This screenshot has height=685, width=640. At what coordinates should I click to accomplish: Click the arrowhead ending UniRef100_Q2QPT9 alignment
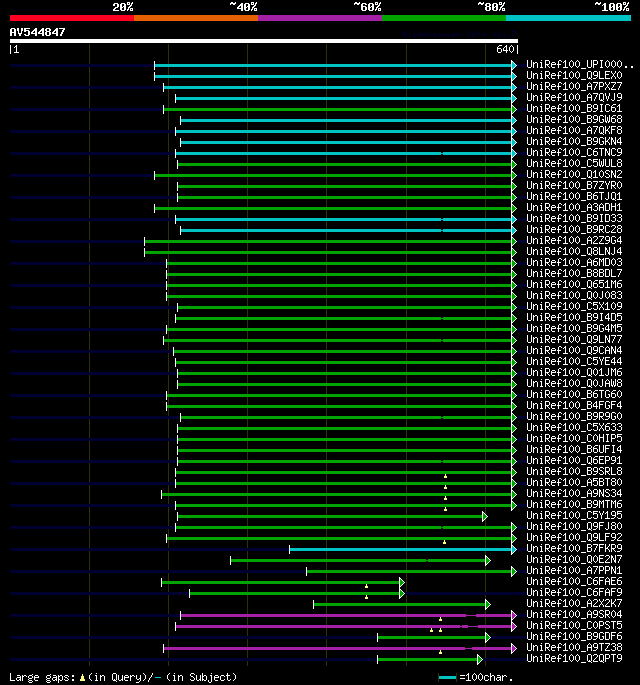click(480, 660)
